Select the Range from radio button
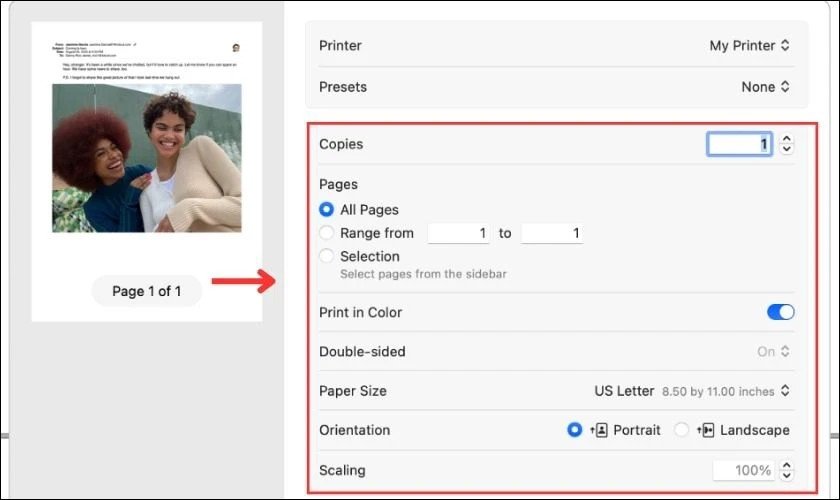The width and height of the screenshot is (840, 500). pos(326,233)
